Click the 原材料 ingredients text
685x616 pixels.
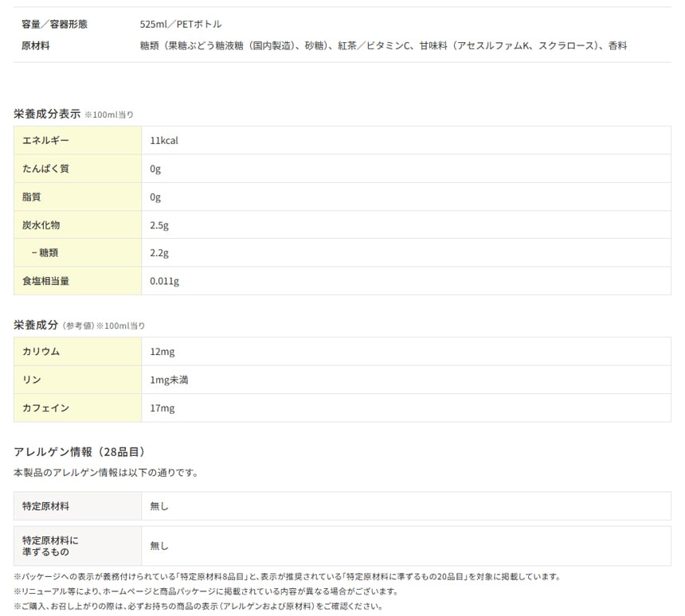[x=383, y=46]
